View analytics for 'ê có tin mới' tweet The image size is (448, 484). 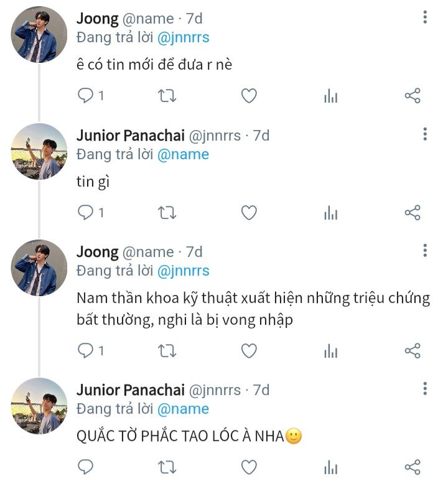coord(330,96)
